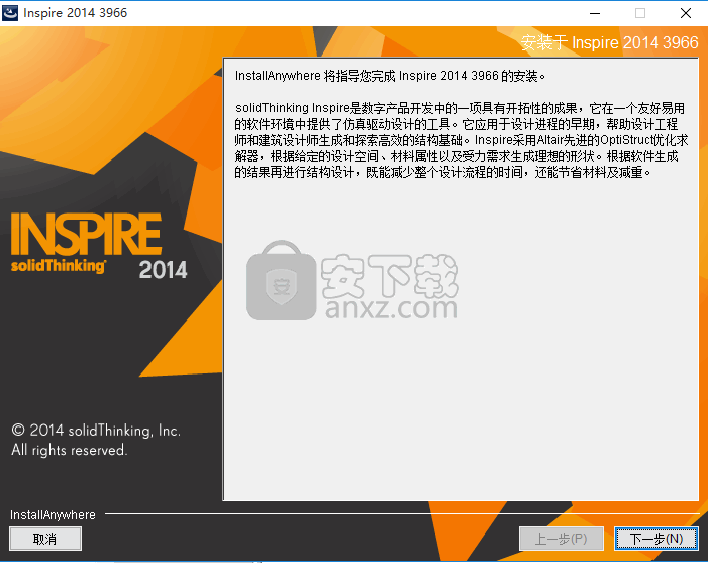Click the INSPIRE solidThinking 2014 logo
Screen dimensions: 708x563
[x=99, y=246]
